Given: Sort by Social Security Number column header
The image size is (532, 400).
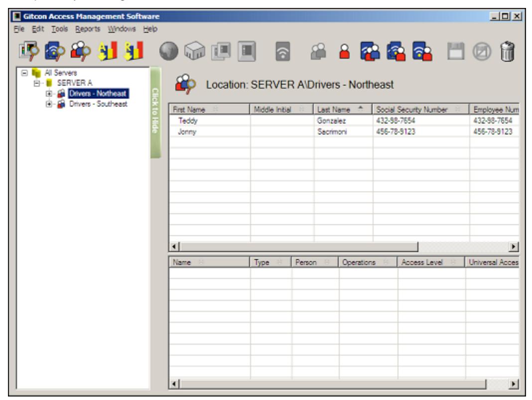Looking at the screenshot, I should 421,109.
